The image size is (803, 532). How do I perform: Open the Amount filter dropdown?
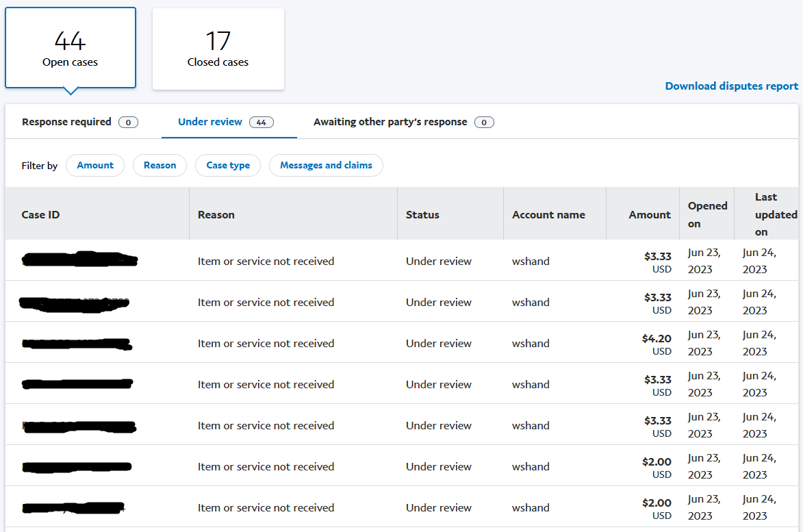pyautogui.click(x=95, y=166)
